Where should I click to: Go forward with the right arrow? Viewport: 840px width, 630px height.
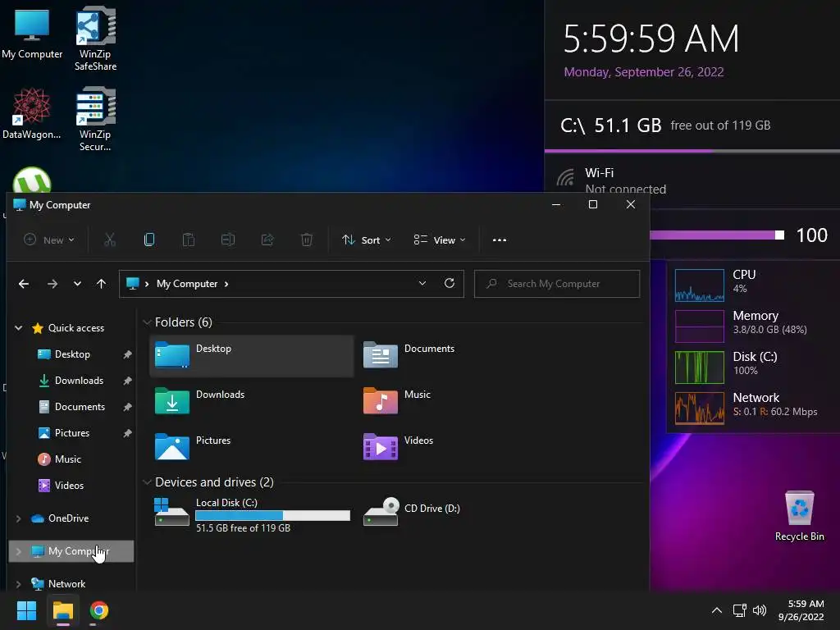(52, 284)
